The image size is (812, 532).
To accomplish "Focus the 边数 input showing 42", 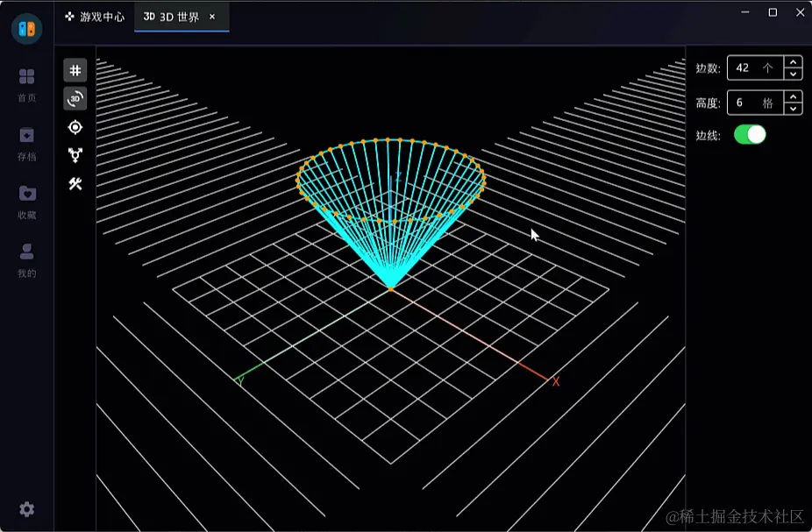I will pyautogui.click(x=755, y=67).
